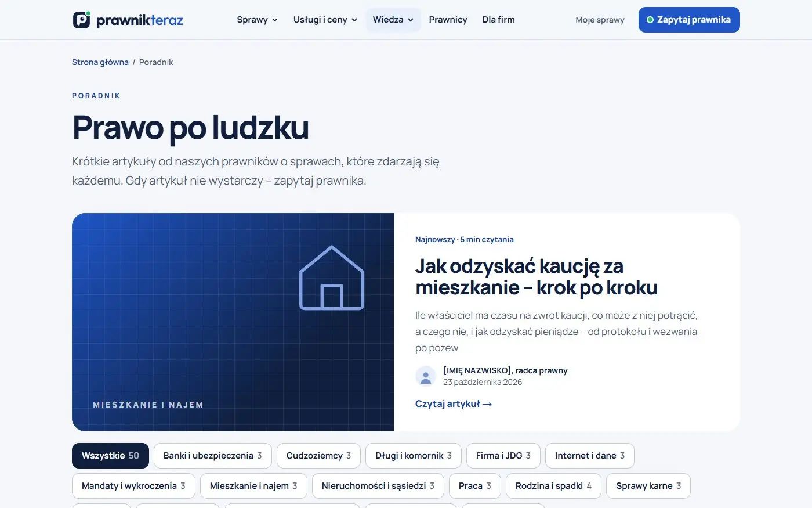Filter by Rodzina i spadki
This screenshot has width=812, height=508.
(x=553, y=486)
